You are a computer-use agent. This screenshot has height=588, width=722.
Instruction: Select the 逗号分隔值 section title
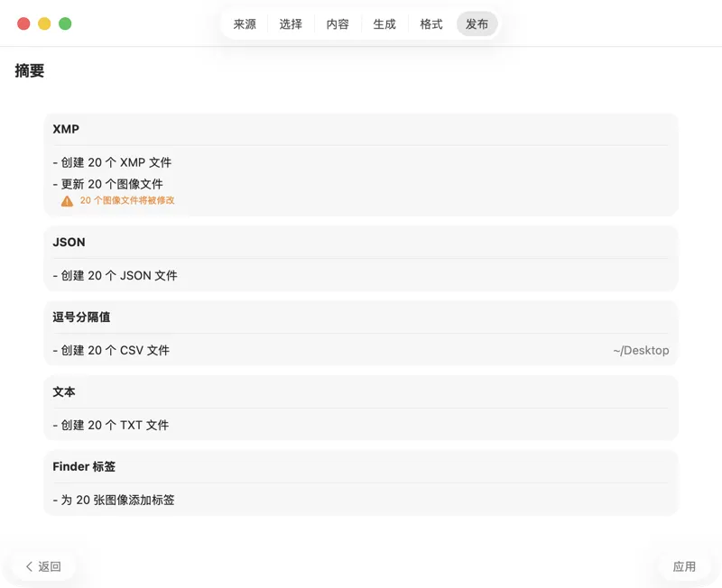pyautogui.click(x=81, y=317)
